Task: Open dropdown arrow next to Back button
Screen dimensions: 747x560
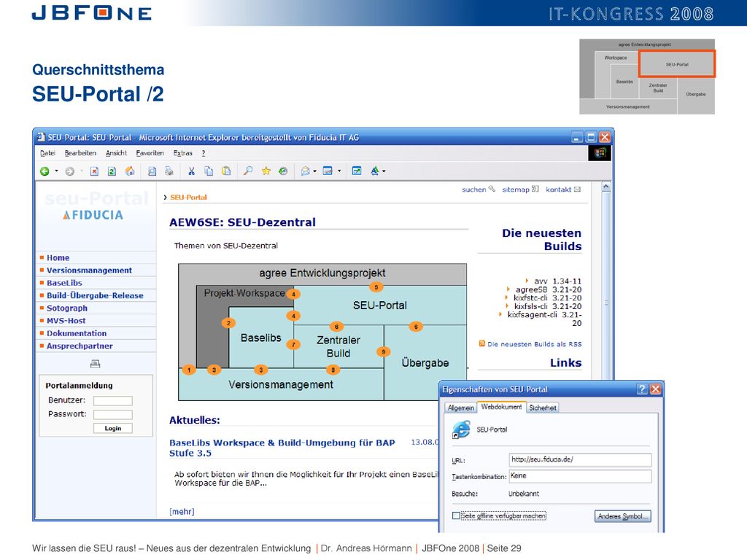Action: [56, 171]
